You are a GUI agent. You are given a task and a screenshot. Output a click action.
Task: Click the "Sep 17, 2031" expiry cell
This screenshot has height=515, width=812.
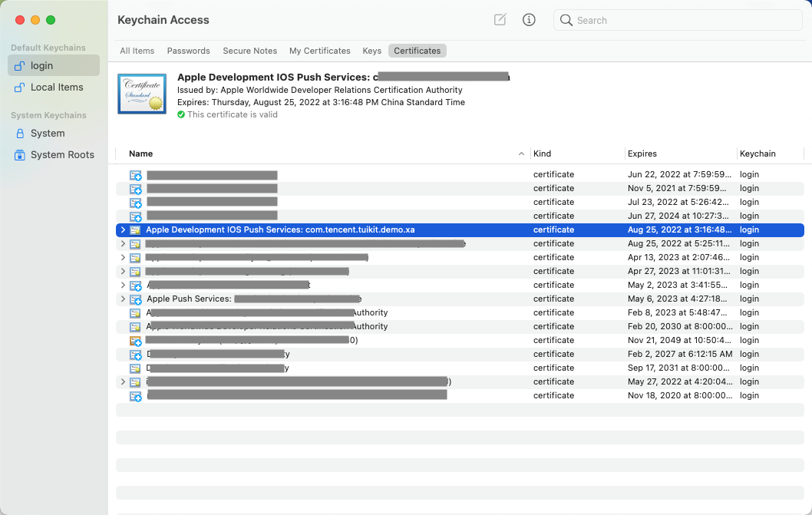pyautogui.click(x=678, y=368)
